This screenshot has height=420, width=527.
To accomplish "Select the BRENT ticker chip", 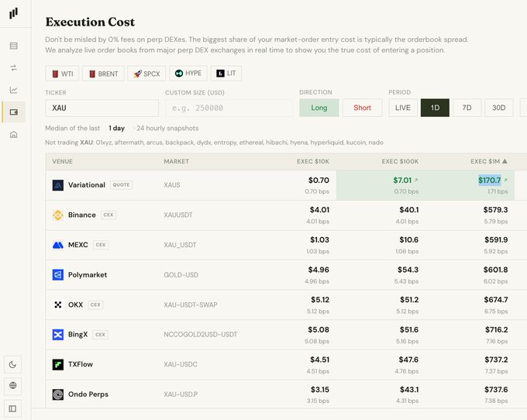I will 103,74.
